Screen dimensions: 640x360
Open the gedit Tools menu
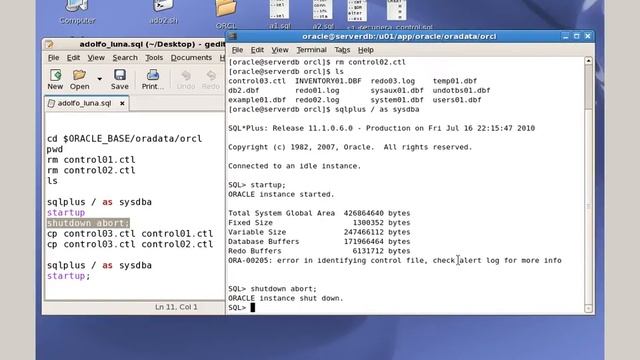154,58
